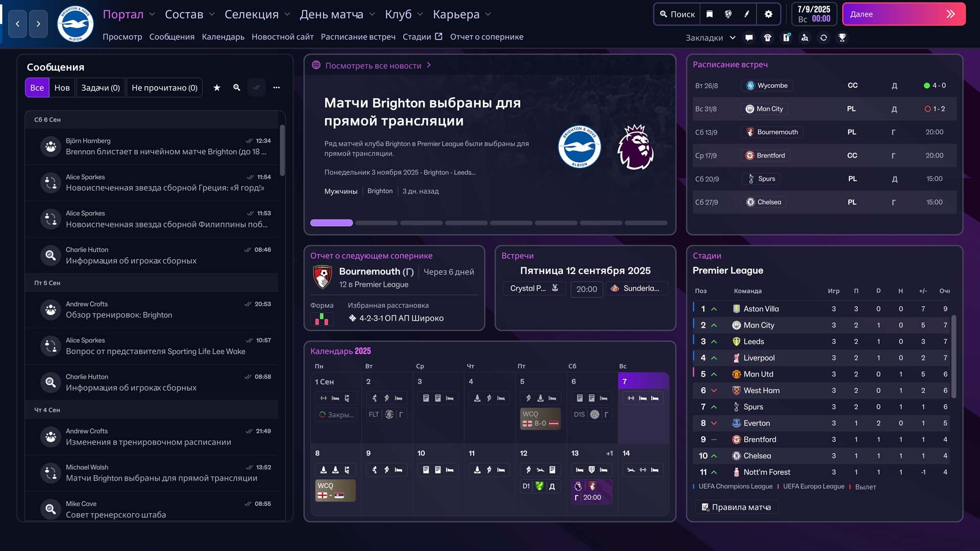This screenshot has height=551, width=980.
Task: Click the pencil editor icon near the search bar
Action: (747, 14)
